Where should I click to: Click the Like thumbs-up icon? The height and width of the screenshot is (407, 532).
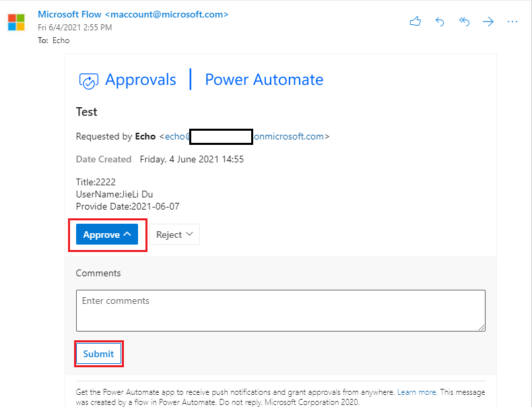coord(415,22)
